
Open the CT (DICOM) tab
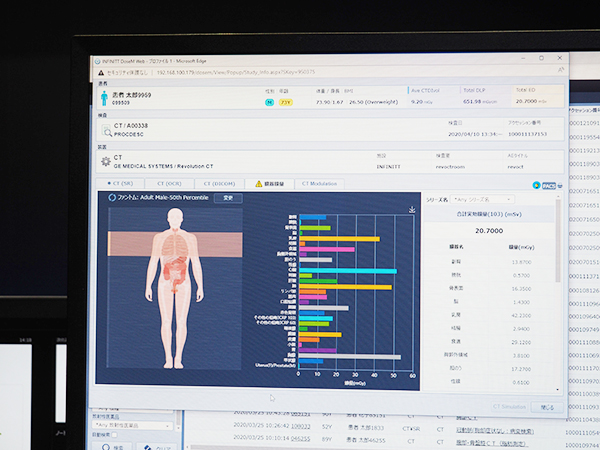coord(221,184)
